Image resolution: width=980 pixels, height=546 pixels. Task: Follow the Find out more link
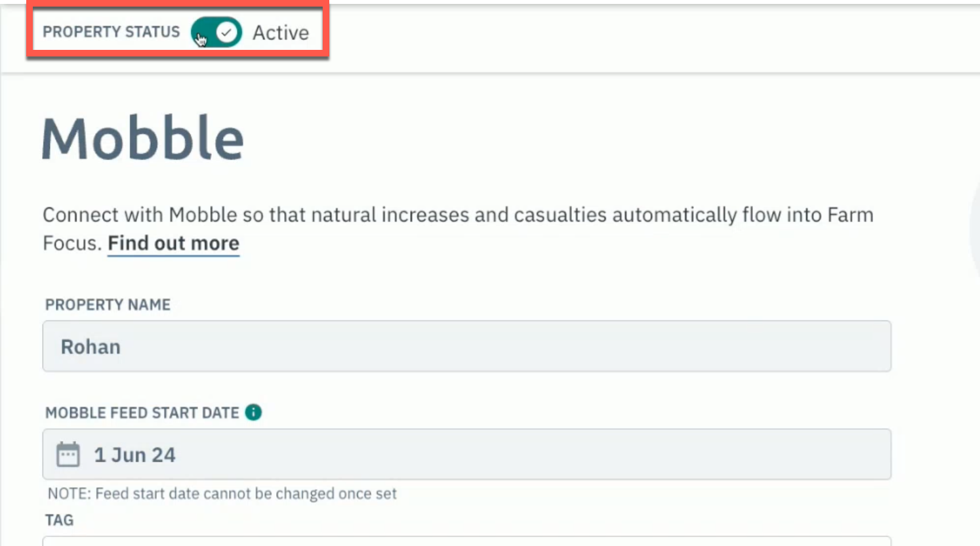[173, 243]
